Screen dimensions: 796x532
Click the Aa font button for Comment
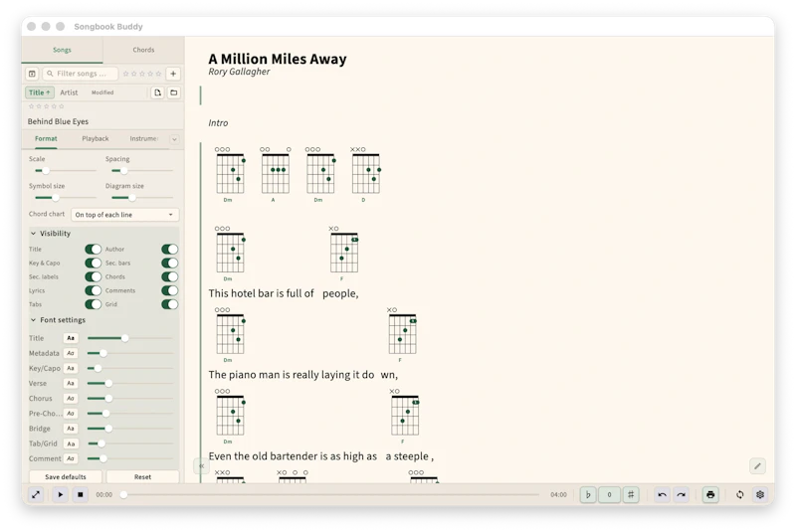[x=71, y=458]
